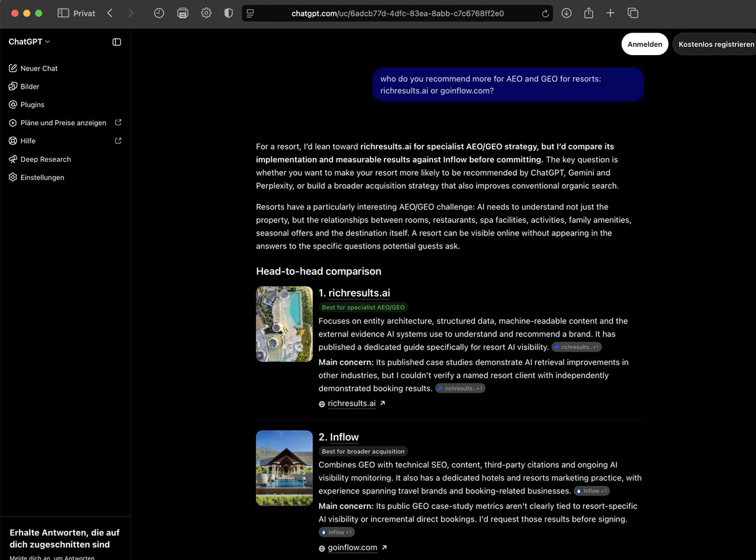Viewport: 756px width, 560px height.
Task: Visit the goinflow.com external website link
Action: coord(353,547)
